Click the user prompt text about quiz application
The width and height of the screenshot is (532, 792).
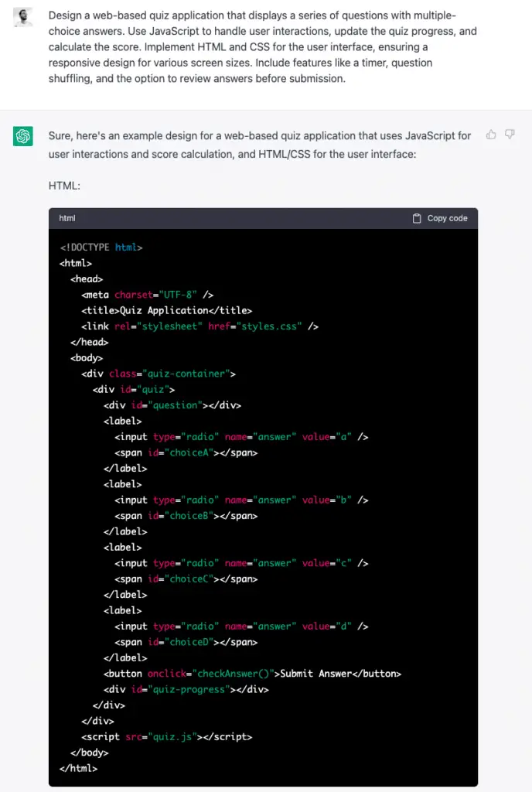tap(262, 47)
